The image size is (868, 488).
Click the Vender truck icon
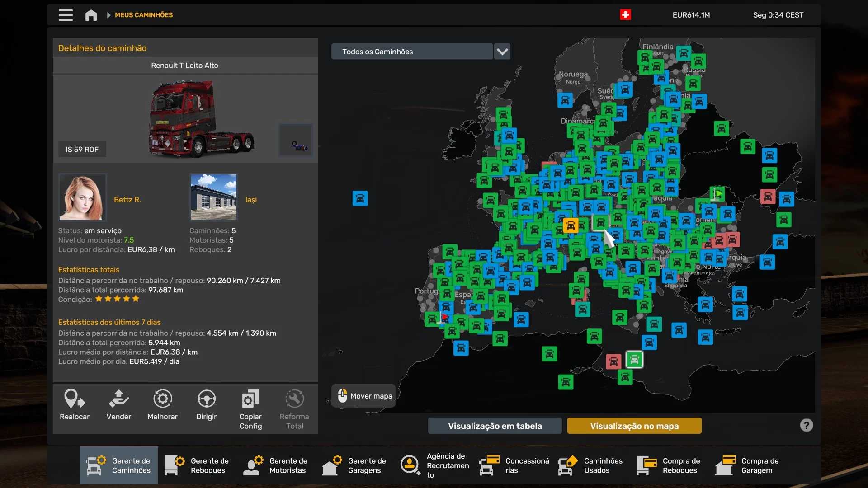pos(118,399)
